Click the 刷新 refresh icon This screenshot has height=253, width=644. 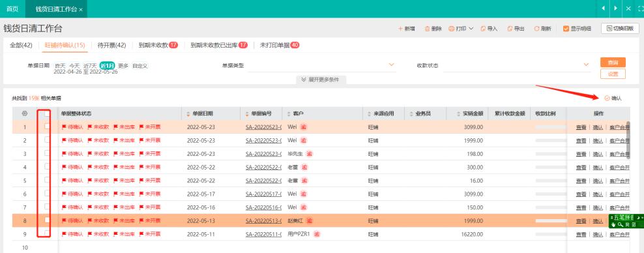(x=536, y=29)
